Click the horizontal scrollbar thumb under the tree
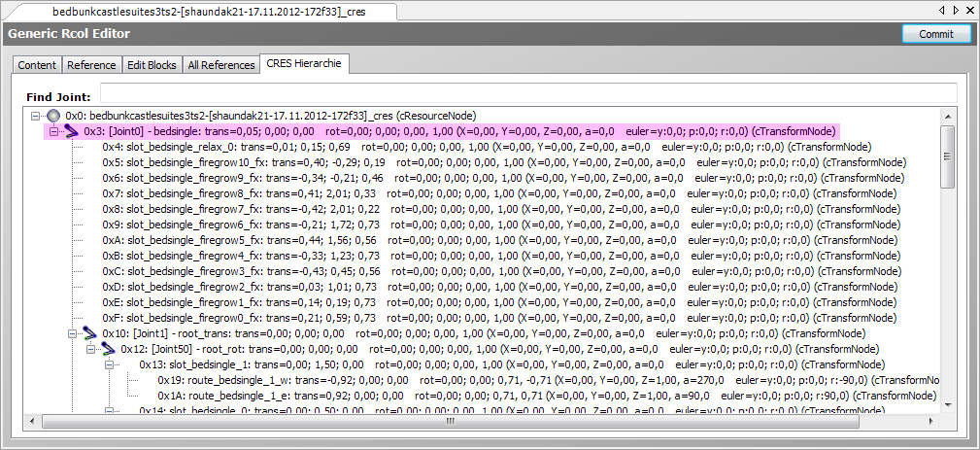Image resolution: width=980 pixels, height=450 pixels. coord(449,421)
